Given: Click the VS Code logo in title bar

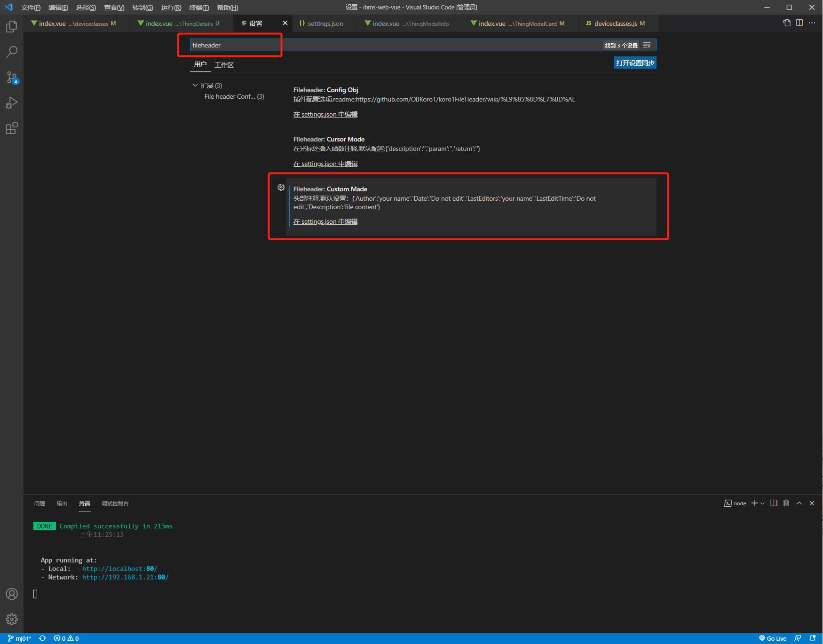Looking at the screenshot, I should click(8, 7).
